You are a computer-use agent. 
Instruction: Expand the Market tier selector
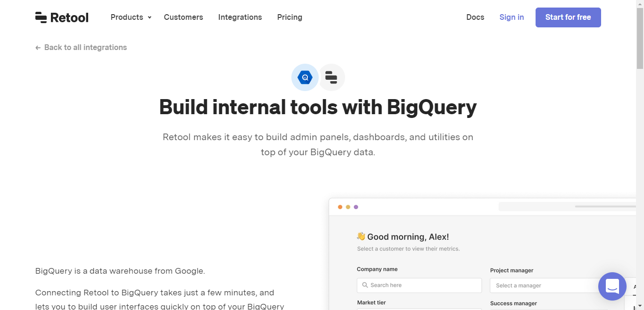click(419, 309)
